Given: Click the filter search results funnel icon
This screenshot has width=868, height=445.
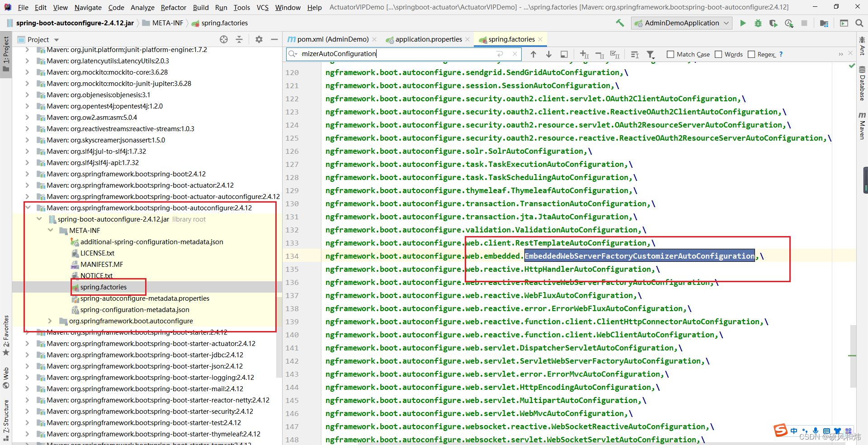Looking at the screenshot, I should (651, 54).
